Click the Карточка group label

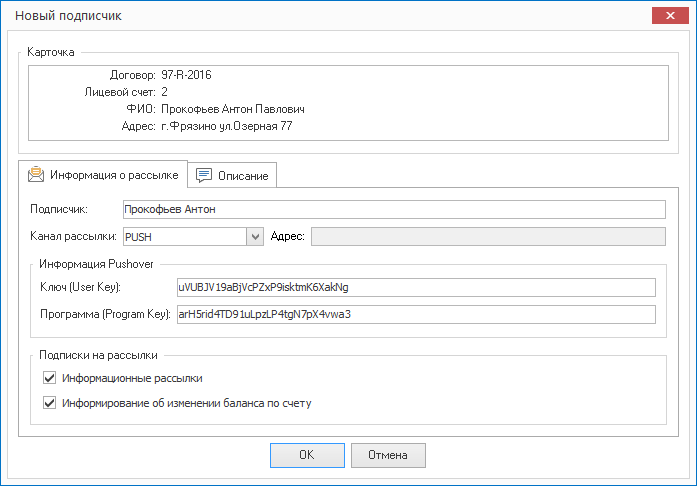click(51, 52)
